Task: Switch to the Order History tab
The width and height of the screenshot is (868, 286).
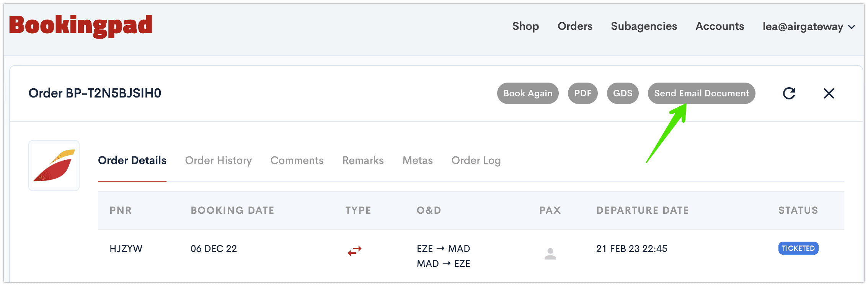Action: coord(219,160)
